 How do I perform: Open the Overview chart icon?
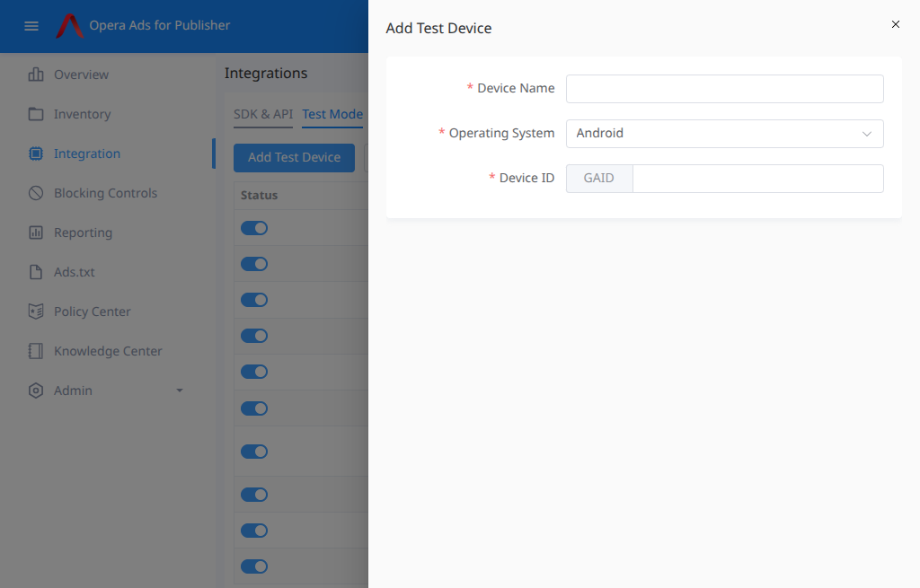click(36, 75)
